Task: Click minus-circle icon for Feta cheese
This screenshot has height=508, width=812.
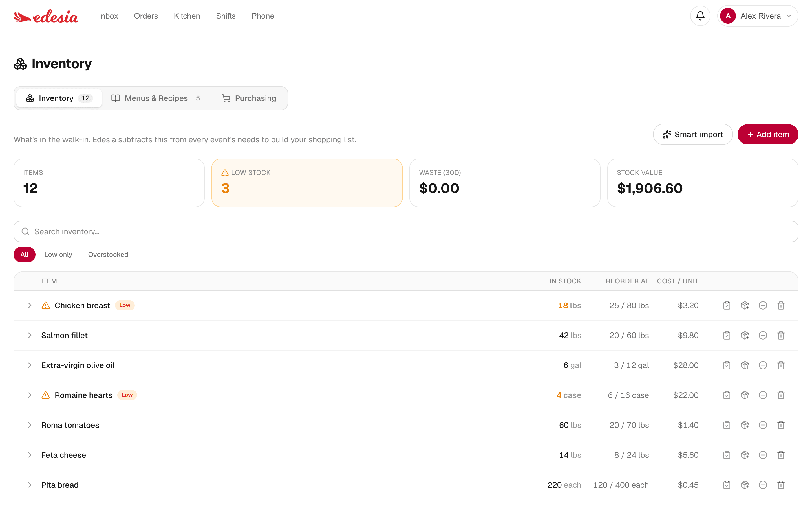Action: tap(763, 455)
